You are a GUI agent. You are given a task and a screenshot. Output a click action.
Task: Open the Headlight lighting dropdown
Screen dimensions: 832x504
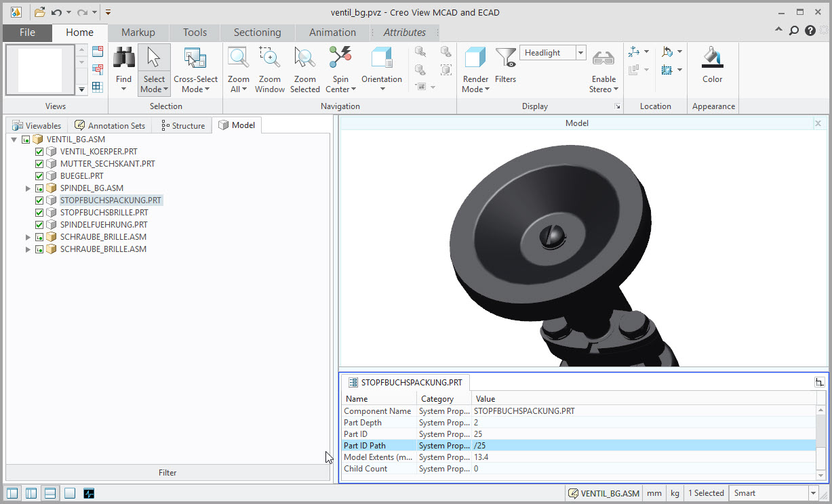click(580, 53)
